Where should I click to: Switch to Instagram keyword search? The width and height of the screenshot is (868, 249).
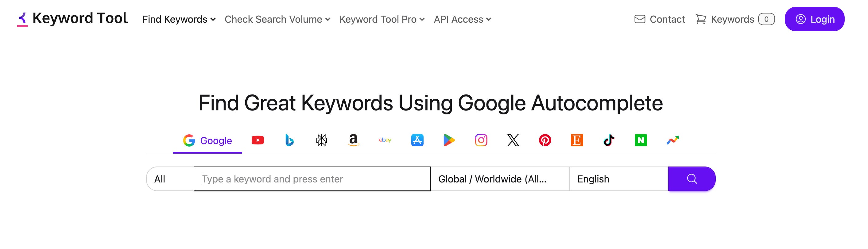tap(481, 140)
